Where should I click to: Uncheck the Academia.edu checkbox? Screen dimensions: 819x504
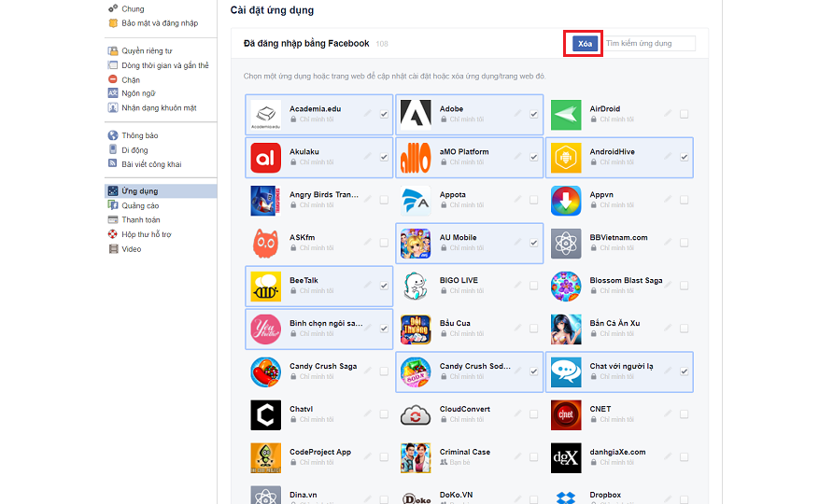[384, 114]
